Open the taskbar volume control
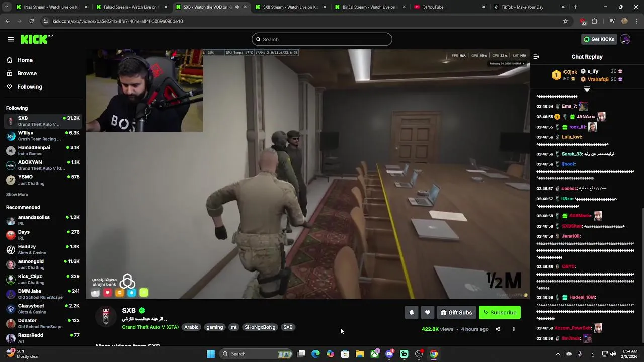Screen dimensions: 644x362 pyautogui.click(x=613, y=354)
